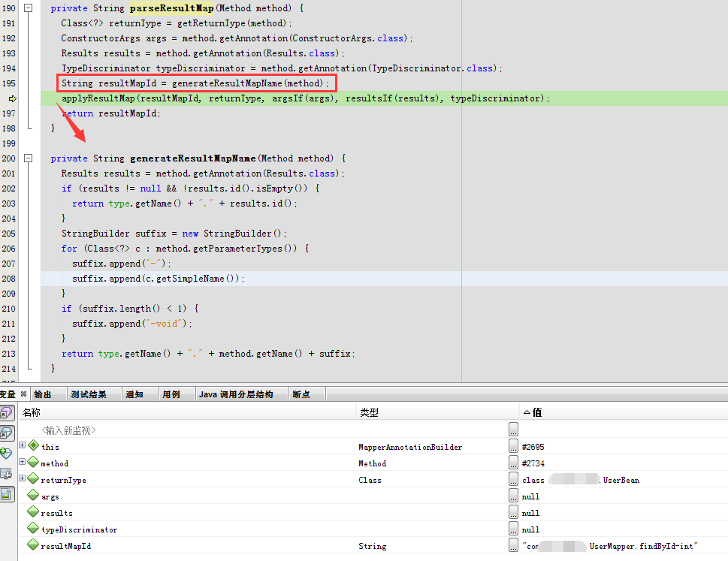Select the 'args' variable name
Screen dimensions: 728x561
coord(50,497)
